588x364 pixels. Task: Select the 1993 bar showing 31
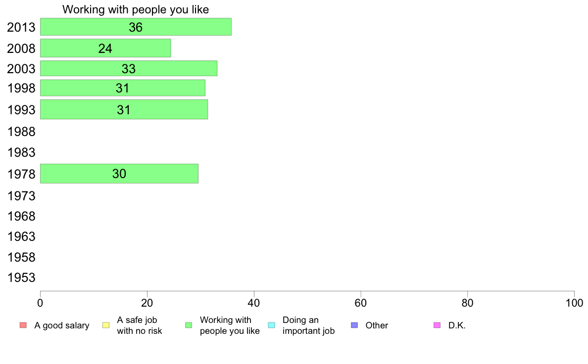124,109
